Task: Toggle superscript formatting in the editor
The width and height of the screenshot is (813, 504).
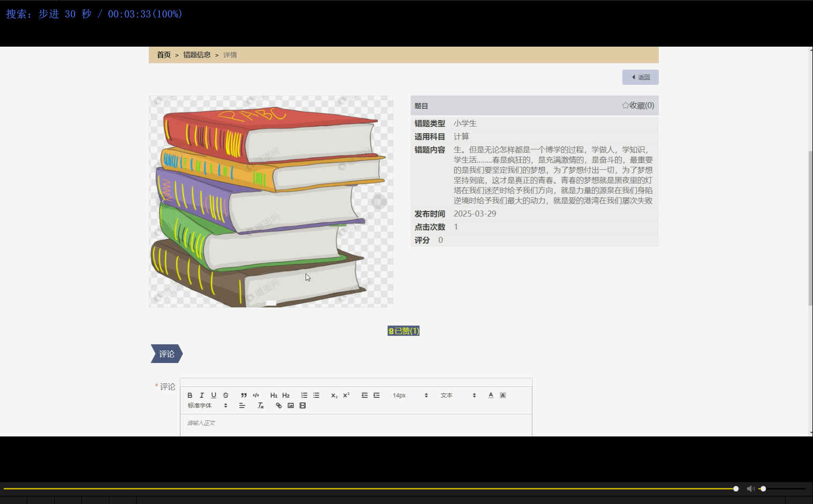Action: [346, 395]
